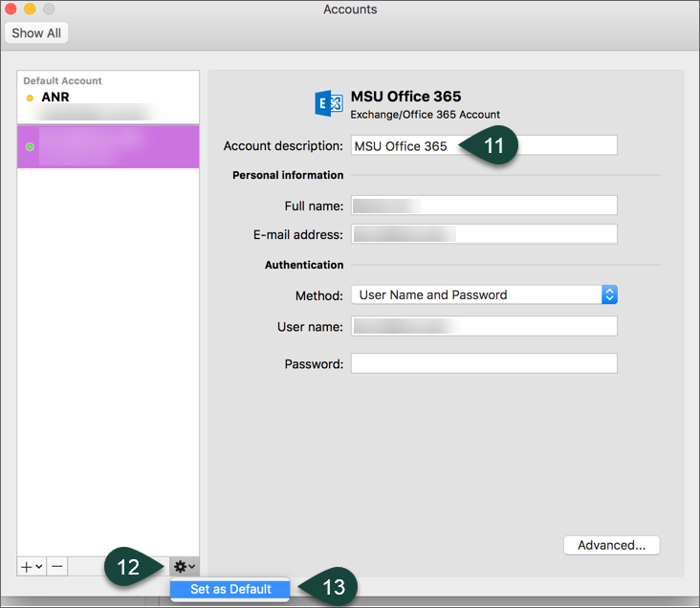The image size is (700, 608).
Task: Focus the Full name text field
Action: click(484, 206)
